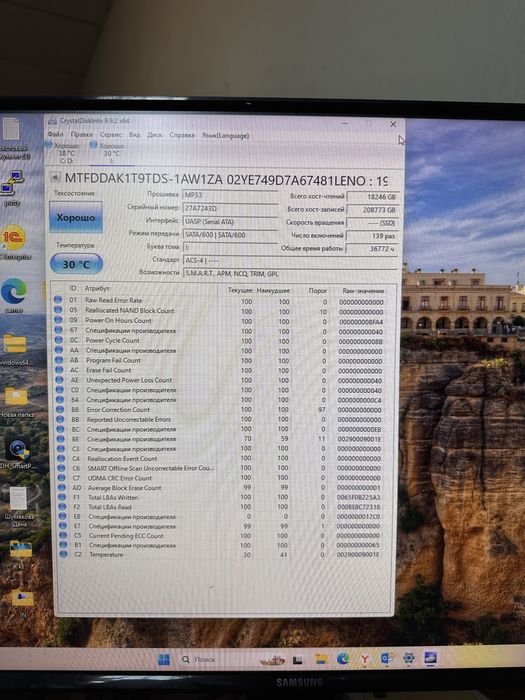
Task: Click the Прошивка field showing MP33
Action: point(231,195)
